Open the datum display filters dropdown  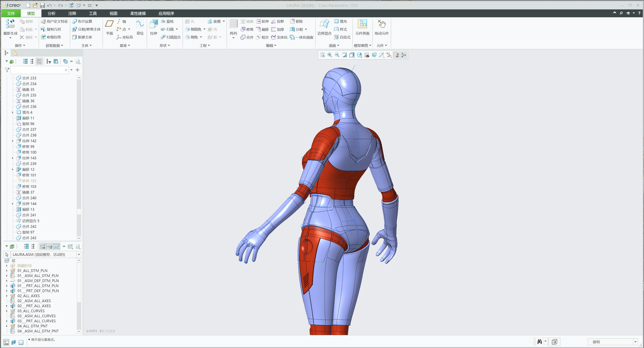[x=389, y=55]
